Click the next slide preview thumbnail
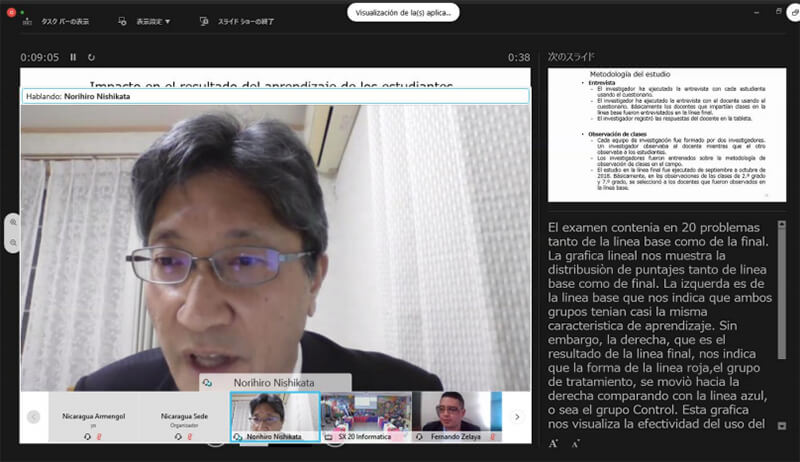Viewport: 800px width, 462px height. (x=667, y=135)
